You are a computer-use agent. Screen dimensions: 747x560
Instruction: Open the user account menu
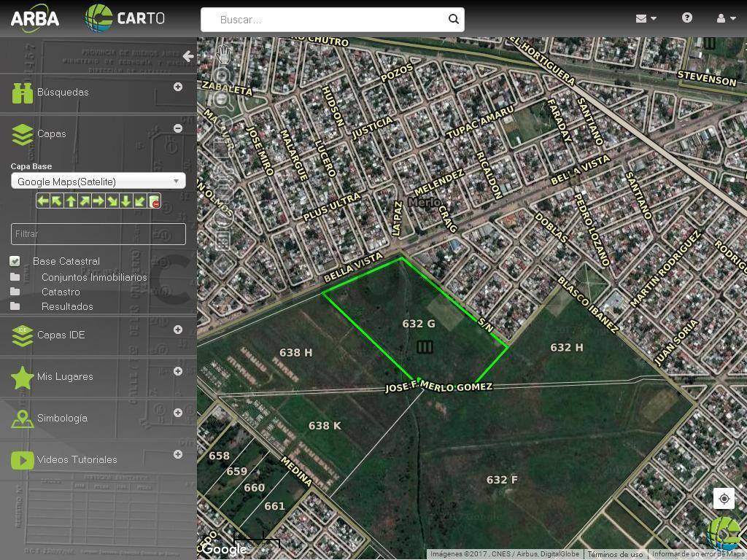pos(725,18)
